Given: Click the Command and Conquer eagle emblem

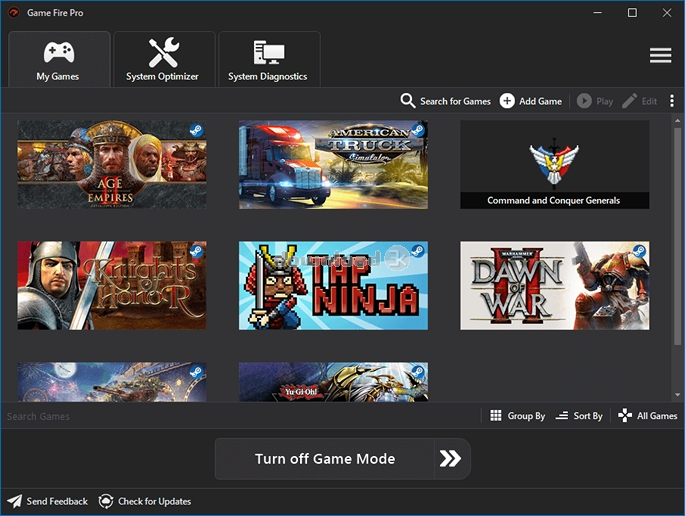Looking at the screenshot, I should pos(554,164).
